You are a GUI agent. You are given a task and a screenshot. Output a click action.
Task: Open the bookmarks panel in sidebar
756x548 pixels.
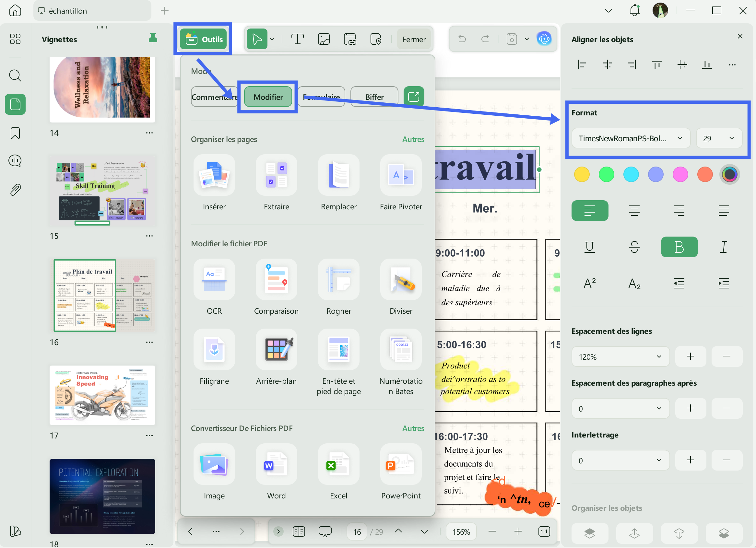coord(15,133)
